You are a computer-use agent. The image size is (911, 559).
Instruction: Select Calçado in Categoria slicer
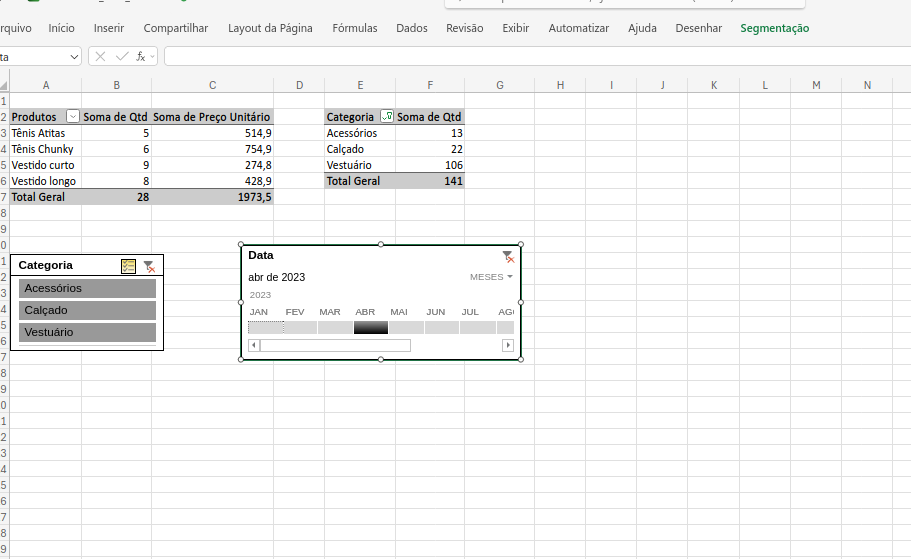tap(87, 310)
